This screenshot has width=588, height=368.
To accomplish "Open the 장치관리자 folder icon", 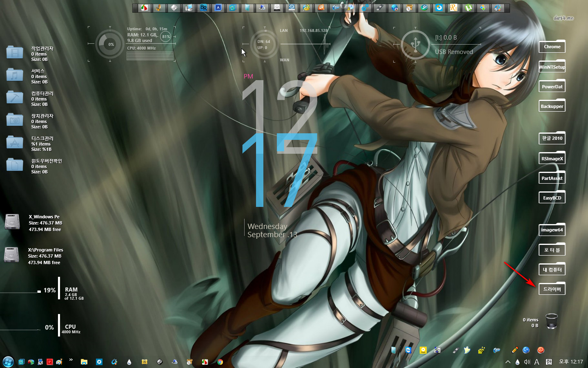I will tap(15, 120).
